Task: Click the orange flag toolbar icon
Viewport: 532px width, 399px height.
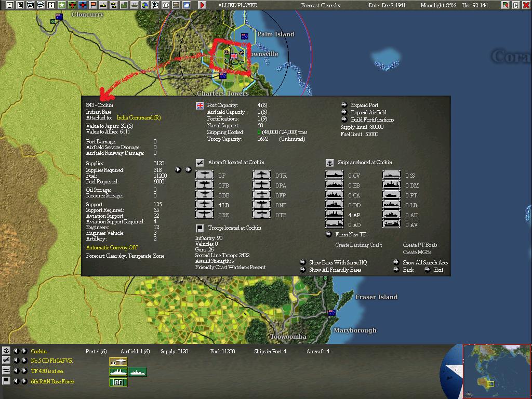Action: point(92,5)
